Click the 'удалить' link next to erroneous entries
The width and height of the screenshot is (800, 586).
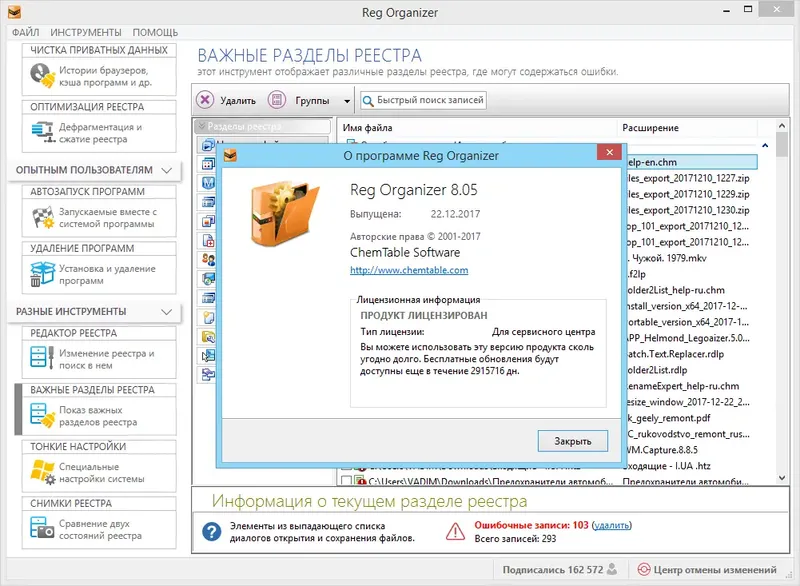pos(612,525)
